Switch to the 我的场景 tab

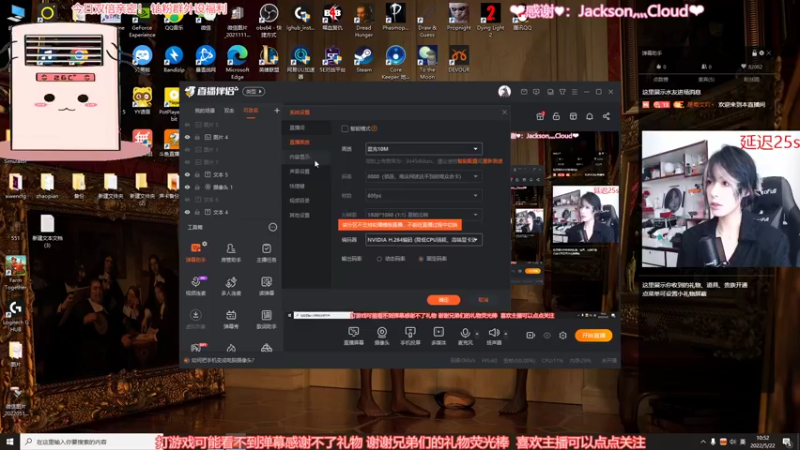[205, 111]
